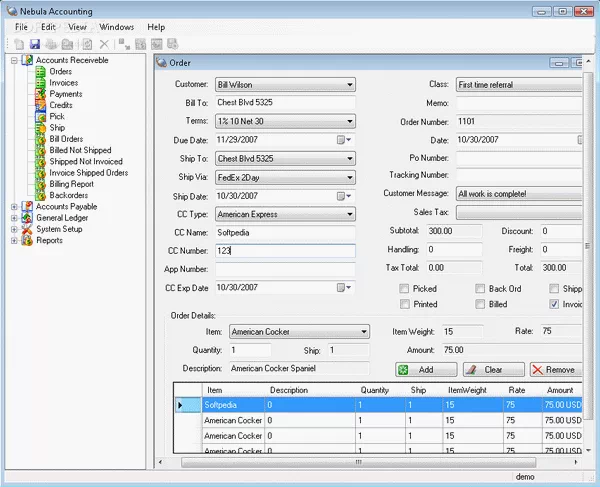The width and height of the screenshot is (600, 487).
Task: Select the Softpedia row in grid
Action: (x=378, y=405)
